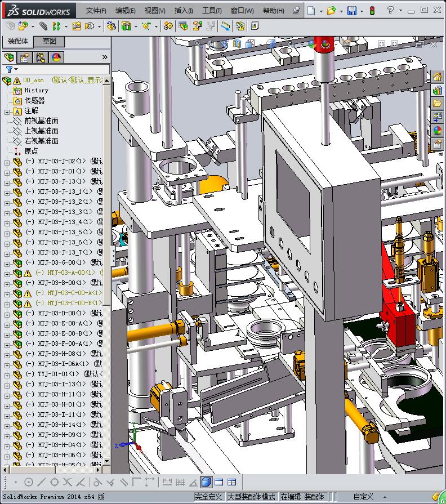The height and width of the screenshot is (504, 446).
Task: Click the Linear Component Pattern icon
Action: pos(56,26)
